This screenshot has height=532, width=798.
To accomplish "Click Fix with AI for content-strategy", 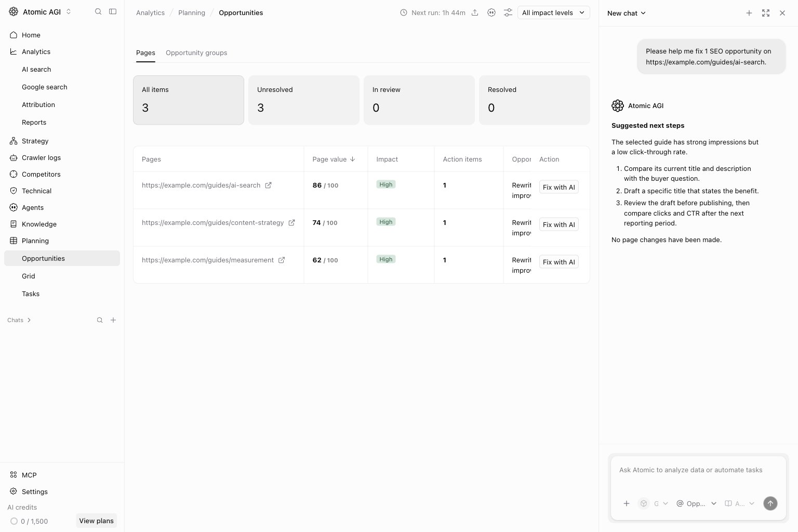I will point(559,224).
